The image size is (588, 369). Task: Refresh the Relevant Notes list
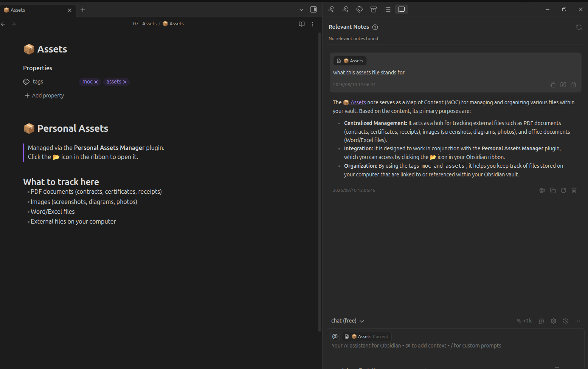(x=579, y=27)
